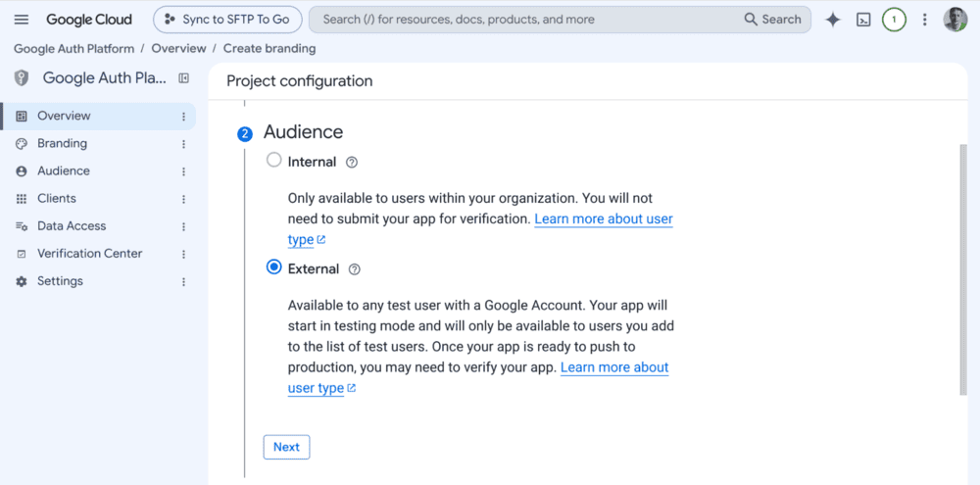Click the Google Auth Platform shield icon
This screenshot has height=485, width=980.
(22, 78)
